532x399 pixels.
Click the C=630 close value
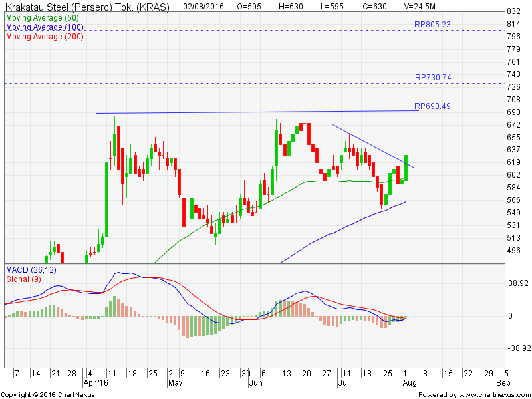point(374,7)
